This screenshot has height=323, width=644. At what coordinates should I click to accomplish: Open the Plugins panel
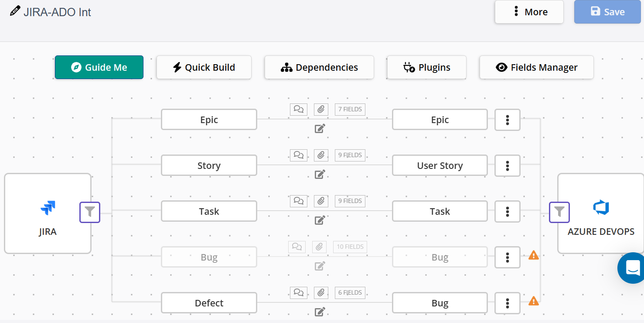click(x=427, y=67)
